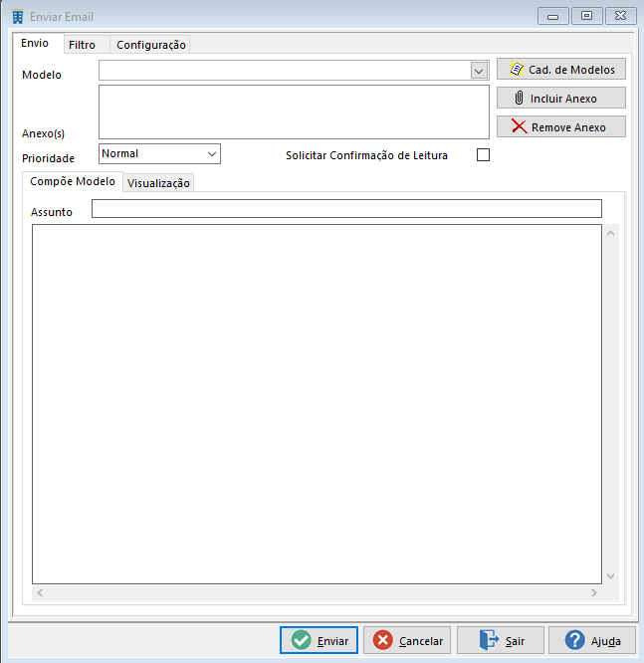Viewport: 644px width, 663px height.
Task: Enable Solicitar Confirmação de Leitura checkbox
Action: (x=483, y=154)
